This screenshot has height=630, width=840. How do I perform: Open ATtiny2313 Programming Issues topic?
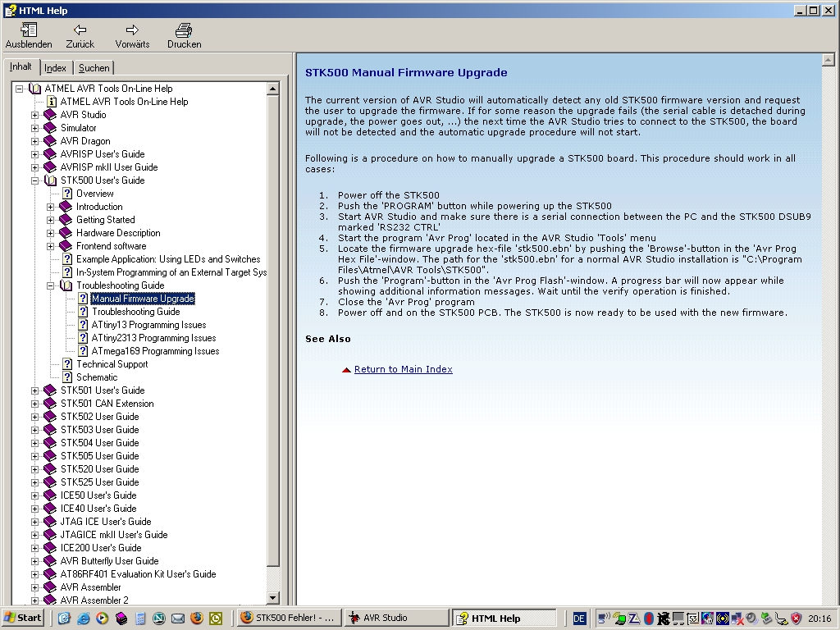(153, 338)
